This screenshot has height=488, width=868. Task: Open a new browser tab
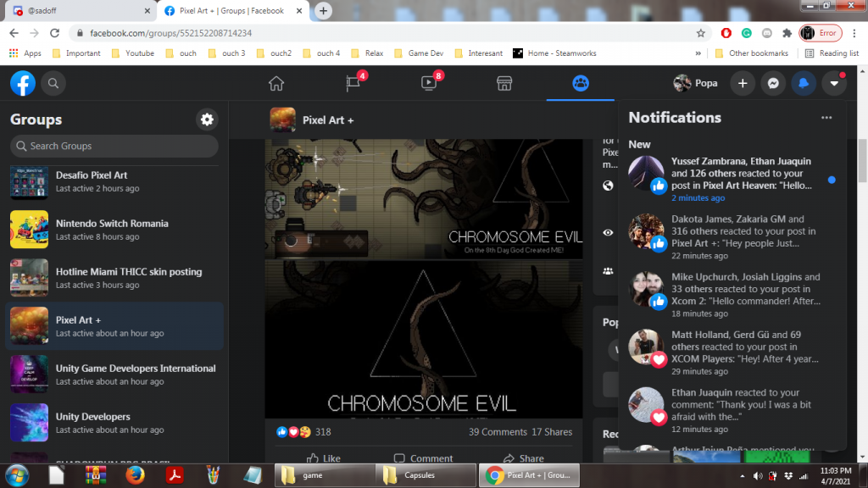point(323,10)
